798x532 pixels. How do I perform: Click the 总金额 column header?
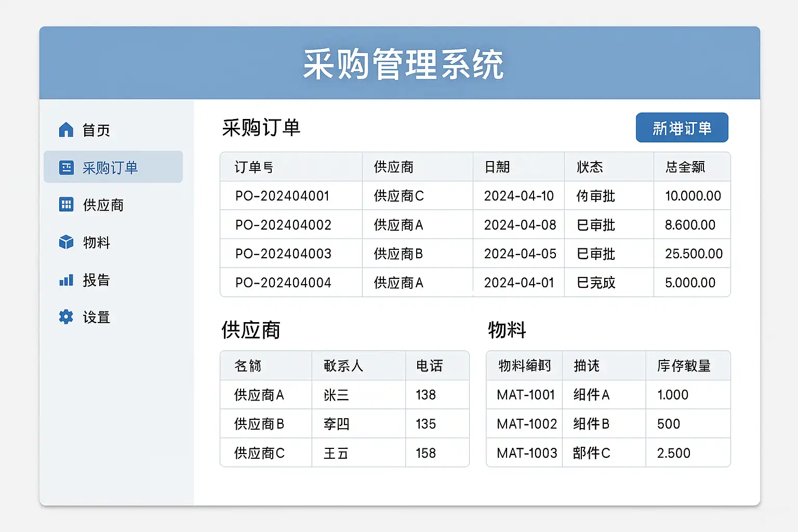tap(685, 167)
